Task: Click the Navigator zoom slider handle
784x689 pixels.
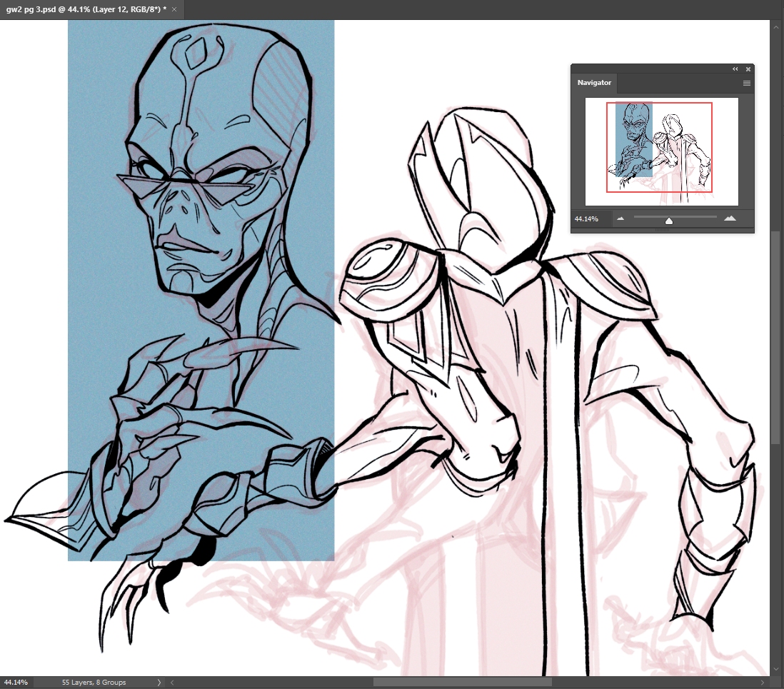Action: pos(669,221)
